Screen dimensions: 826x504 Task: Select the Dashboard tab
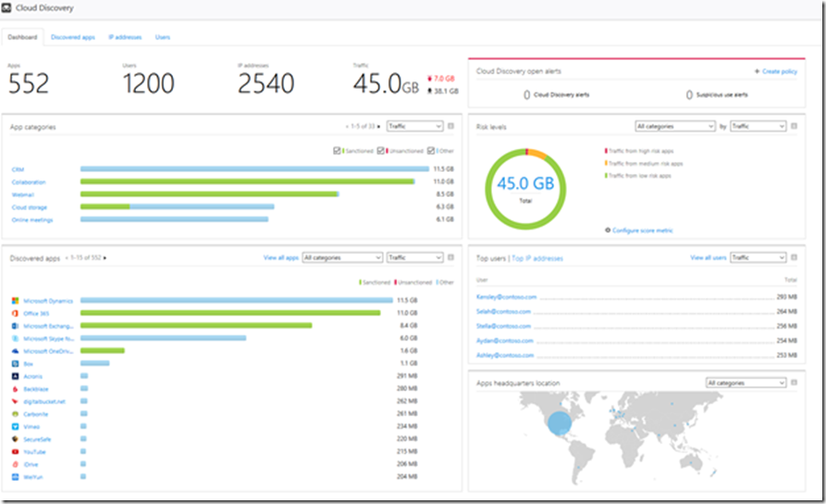(22, 37)
